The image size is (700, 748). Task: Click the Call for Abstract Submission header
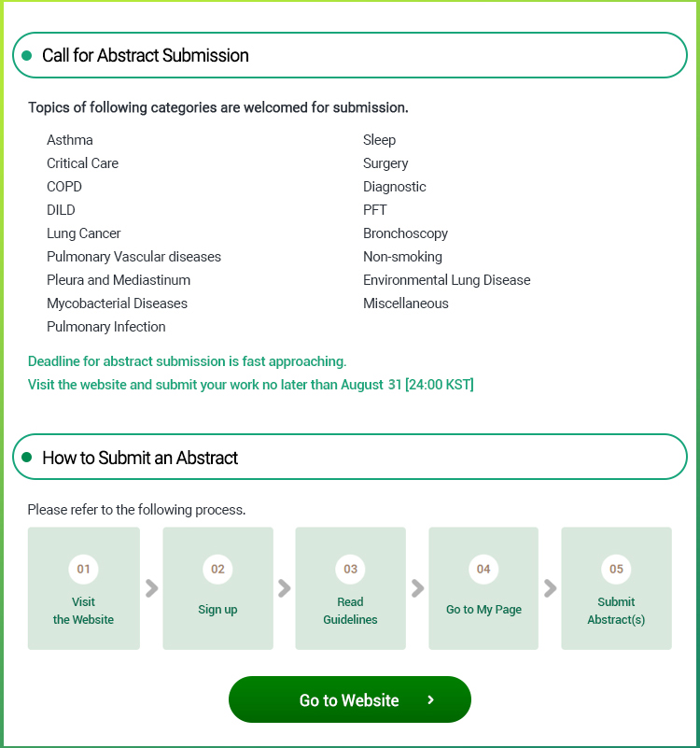click(146, 55)
